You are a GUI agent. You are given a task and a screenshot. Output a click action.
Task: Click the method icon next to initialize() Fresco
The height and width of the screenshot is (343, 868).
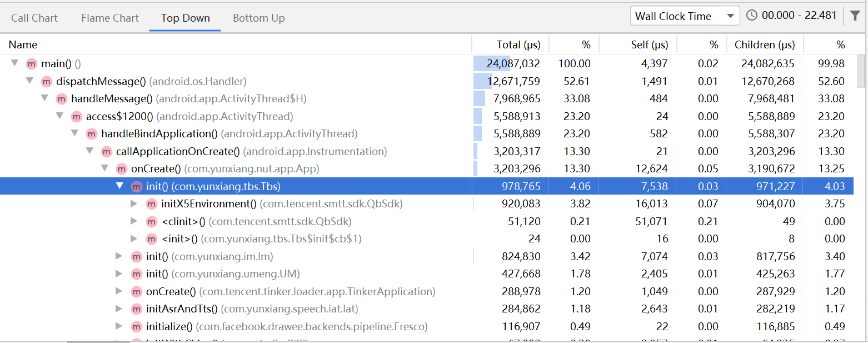coord(137,327)
